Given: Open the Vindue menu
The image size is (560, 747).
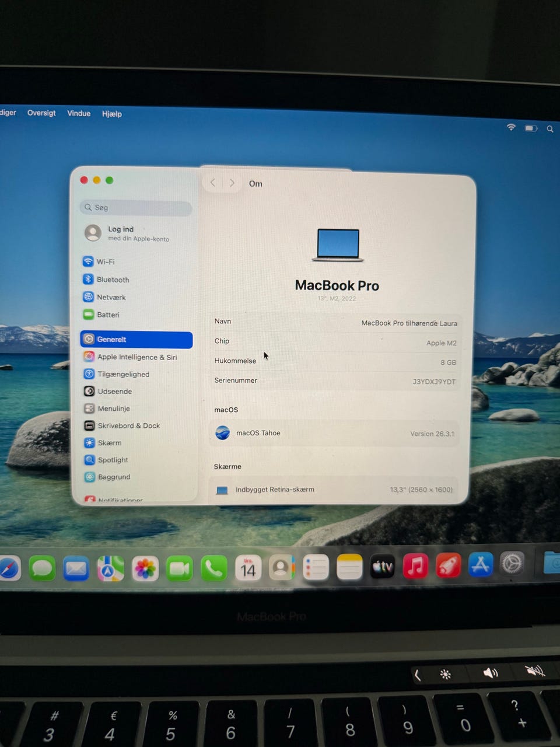Looking at the screenshot, I should point(79,113).
